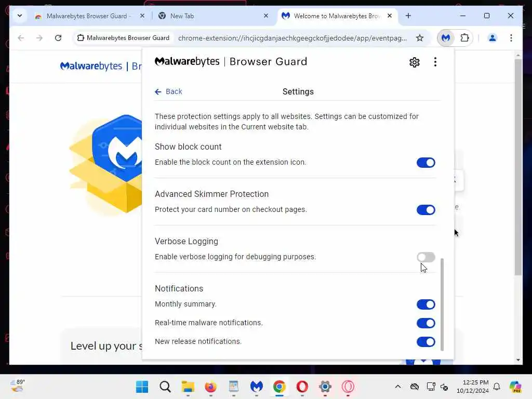
Task: Open a new browser tab
Action: [x=408, y=16]
